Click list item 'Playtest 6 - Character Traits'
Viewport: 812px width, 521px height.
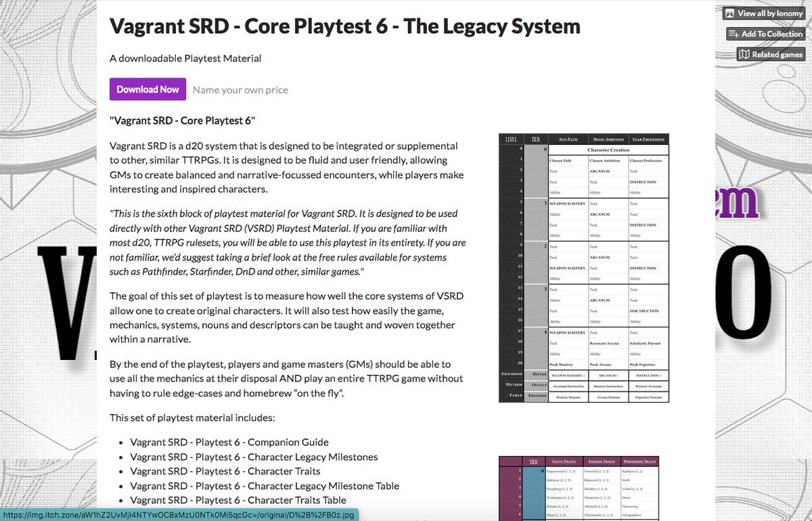coord(225,471)
